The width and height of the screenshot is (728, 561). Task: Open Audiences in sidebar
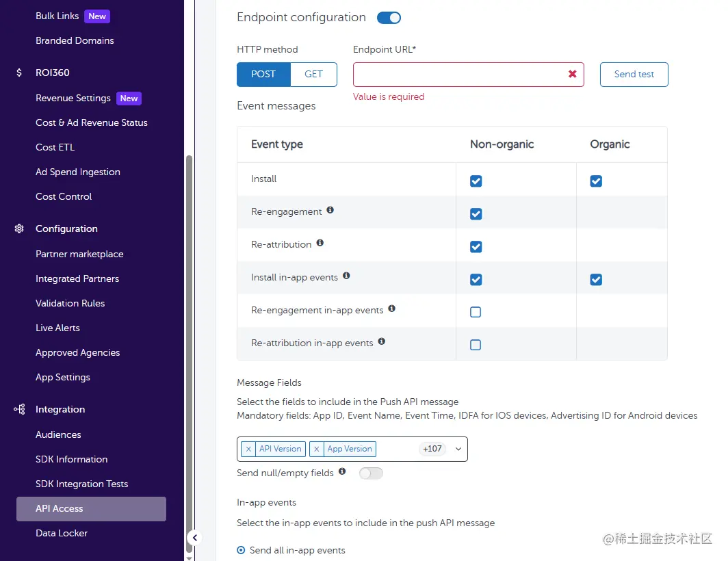tap(58, 434)
